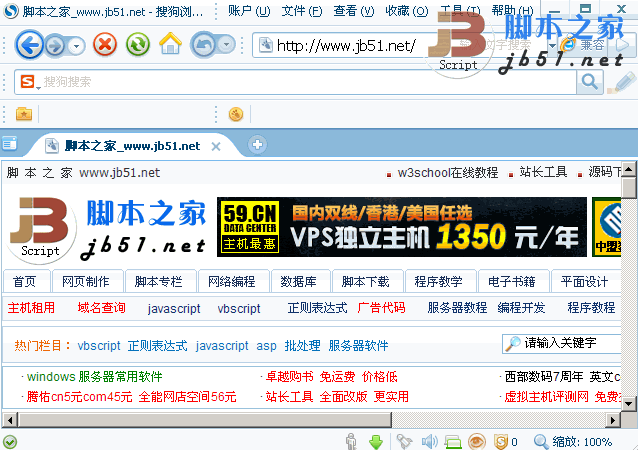Image resolution: width=638 pixels, height=450 pixels.
Task: Open the back/forward history dropdown arrow
Action: [76, 46]
